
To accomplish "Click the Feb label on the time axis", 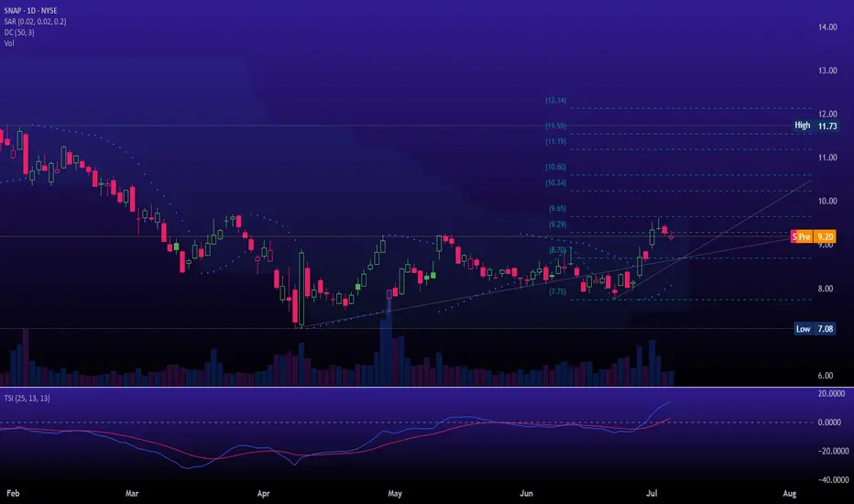I will [x=13, y=493].
